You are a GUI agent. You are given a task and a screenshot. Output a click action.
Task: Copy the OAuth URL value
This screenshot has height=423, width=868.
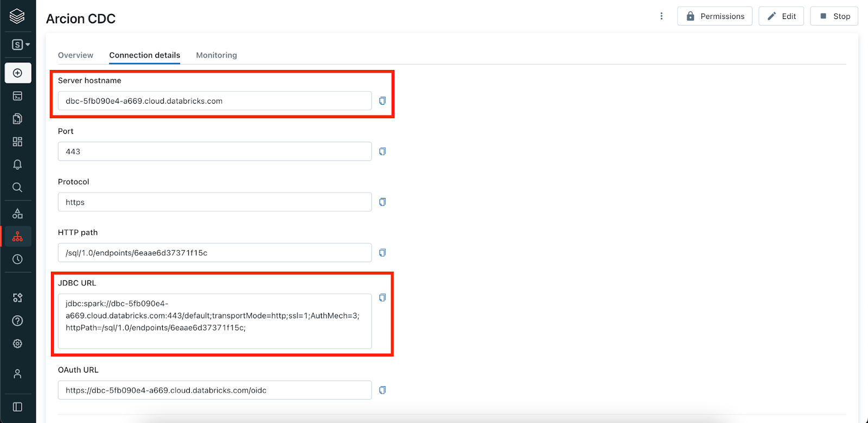click(x=382, y=390)
